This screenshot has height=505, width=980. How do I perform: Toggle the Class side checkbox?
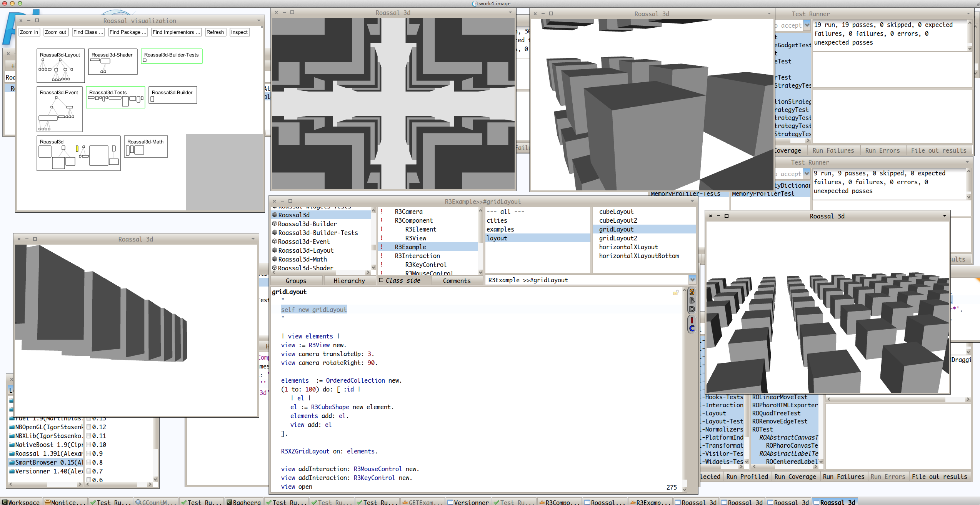click(x=381, y=280)
